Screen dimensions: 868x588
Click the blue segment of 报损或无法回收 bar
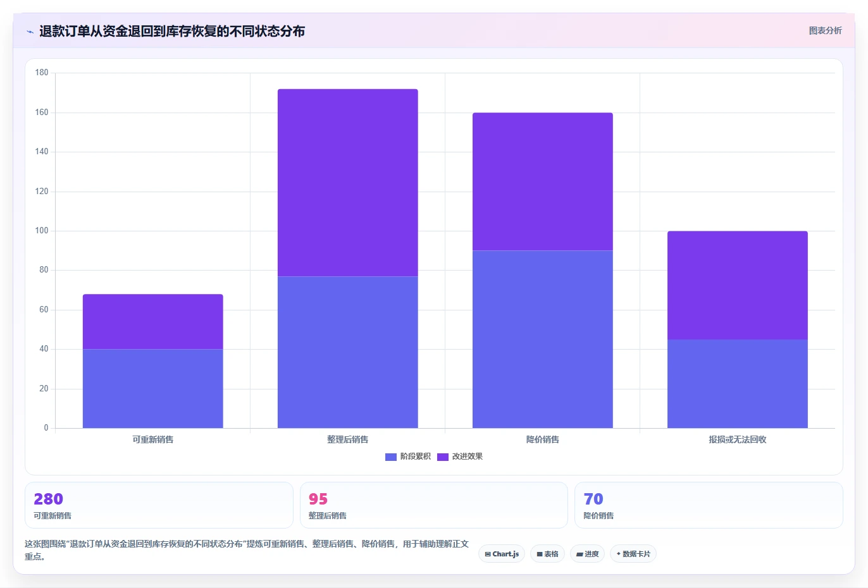738,384
